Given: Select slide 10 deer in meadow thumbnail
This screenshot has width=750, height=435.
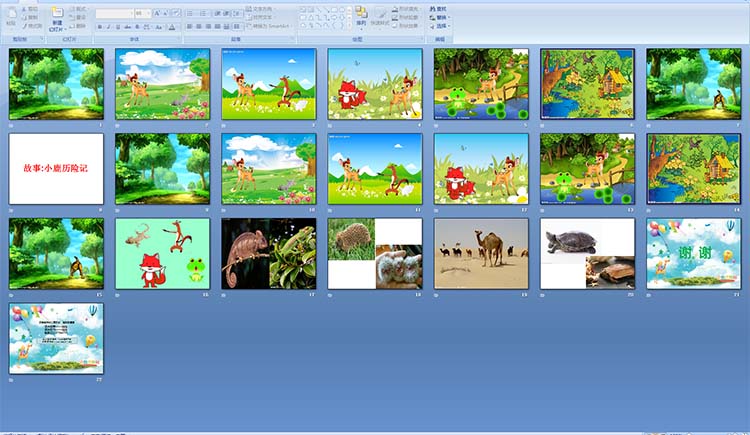Looking at the screenshot, I should pyautogui.click(x=269, y=169).
